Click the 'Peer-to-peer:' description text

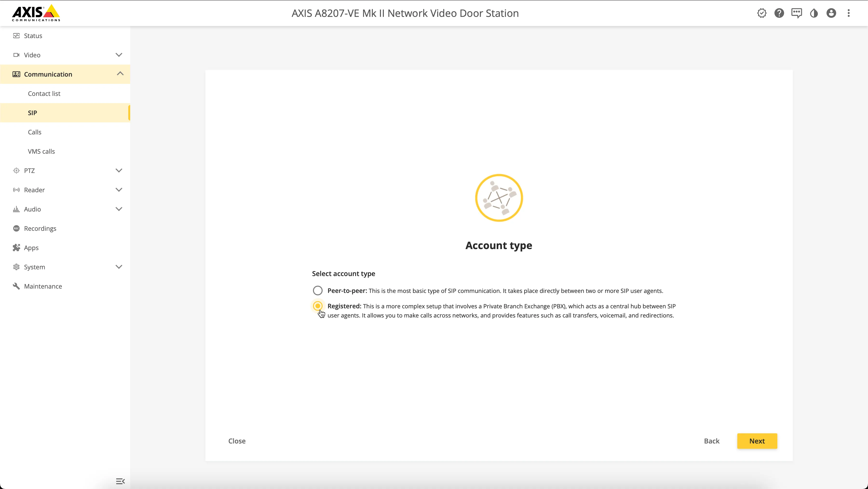495,291
